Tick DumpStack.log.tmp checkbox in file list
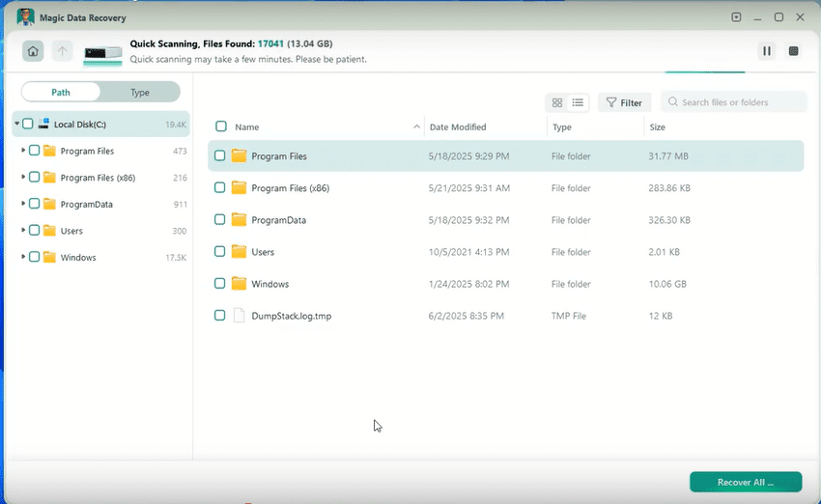This screenshot has height=504, width=821. click(x=219, y=316)
